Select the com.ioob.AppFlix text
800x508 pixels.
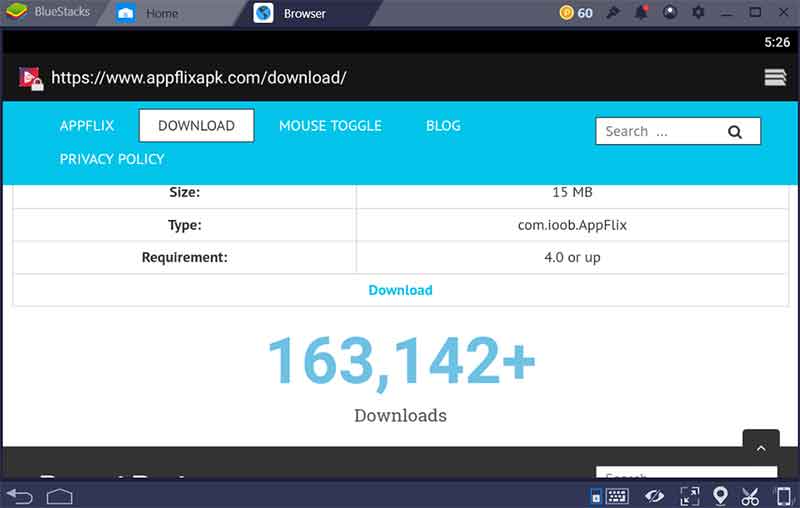(572, 225)
